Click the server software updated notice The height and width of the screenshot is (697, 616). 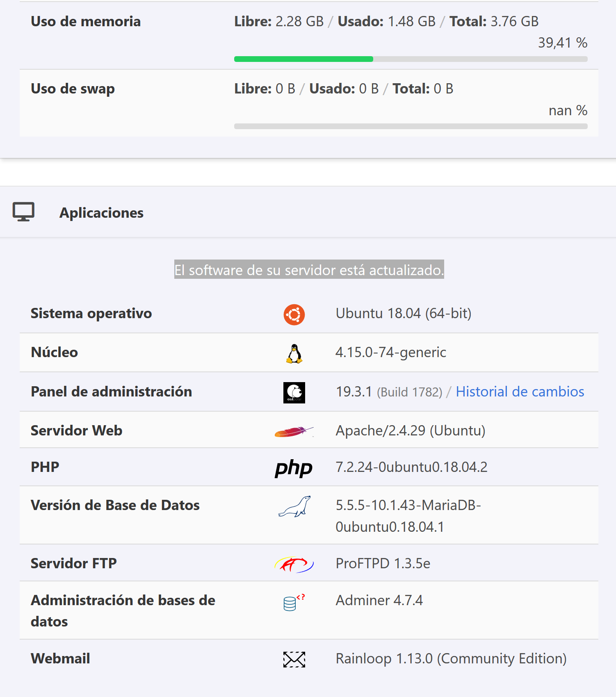pos(309,270)
